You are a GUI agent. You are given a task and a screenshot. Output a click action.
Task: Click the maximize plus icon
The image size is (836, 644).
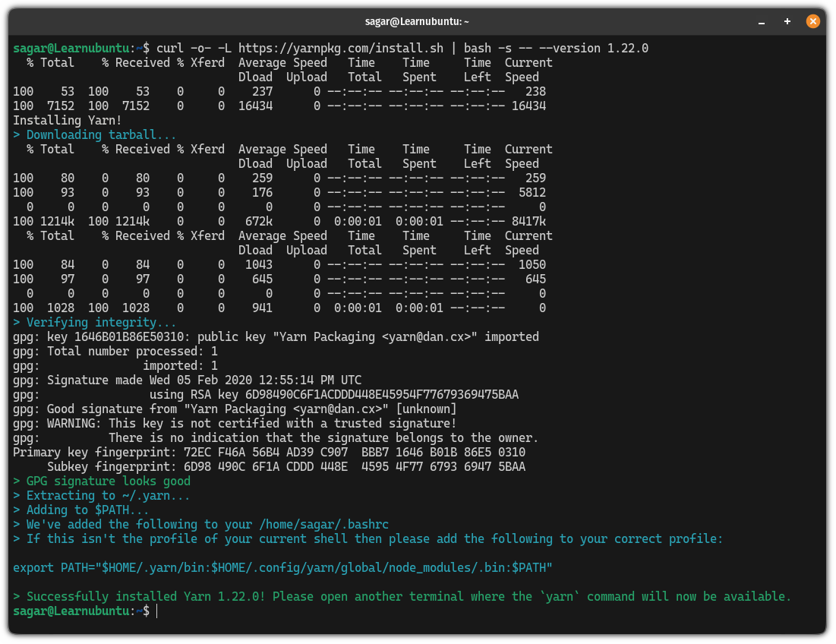point(787,21)
